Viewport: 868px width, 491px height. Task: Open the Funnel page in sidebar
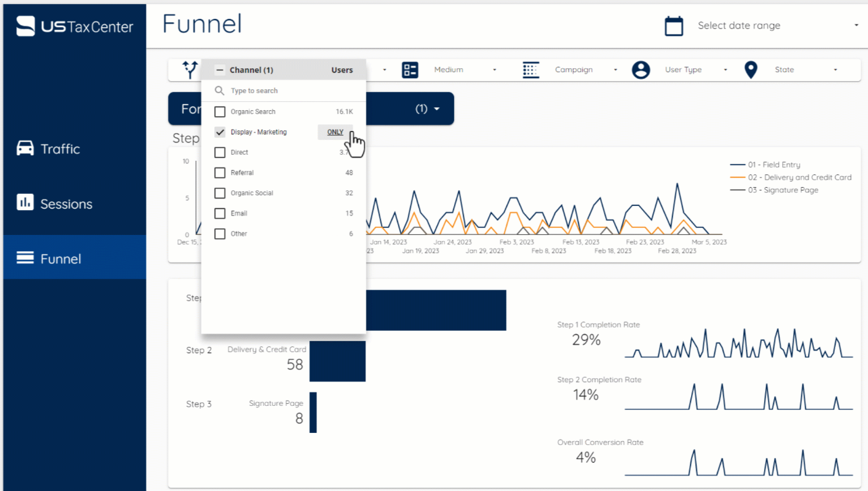pyautogui.click(x=74, y=257)
